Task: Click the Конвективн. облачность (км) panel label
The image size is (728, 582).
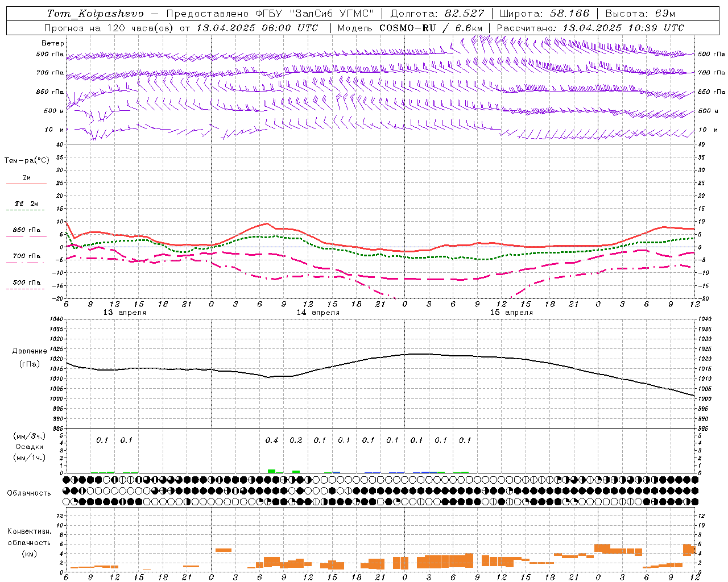Action: (29, 542)
